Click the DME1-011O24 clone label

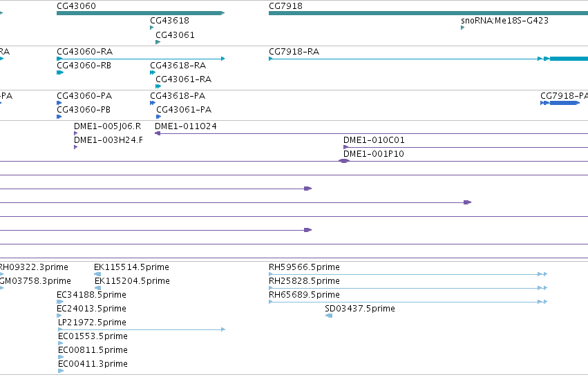pyautogui.click(x=186, y=126)
